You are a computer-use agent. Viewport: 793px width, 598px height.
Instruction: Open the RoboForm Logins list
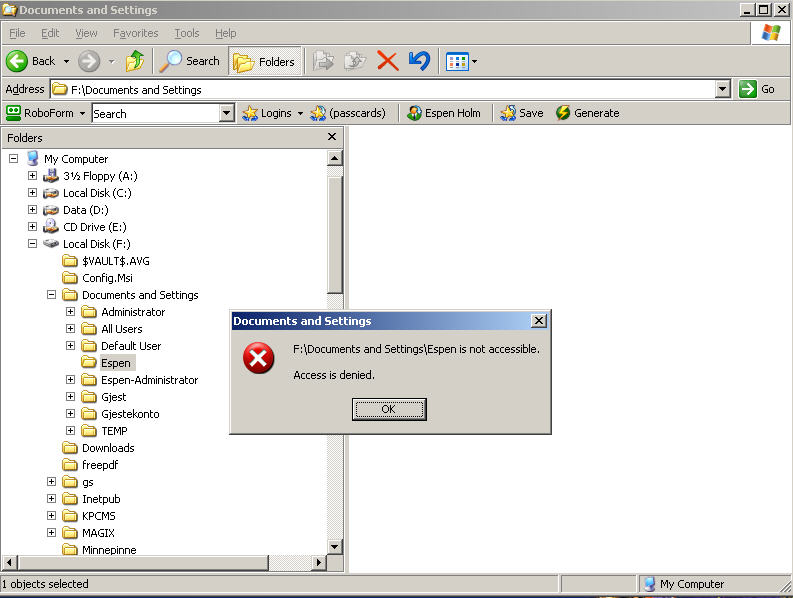(x=272, y=113)
